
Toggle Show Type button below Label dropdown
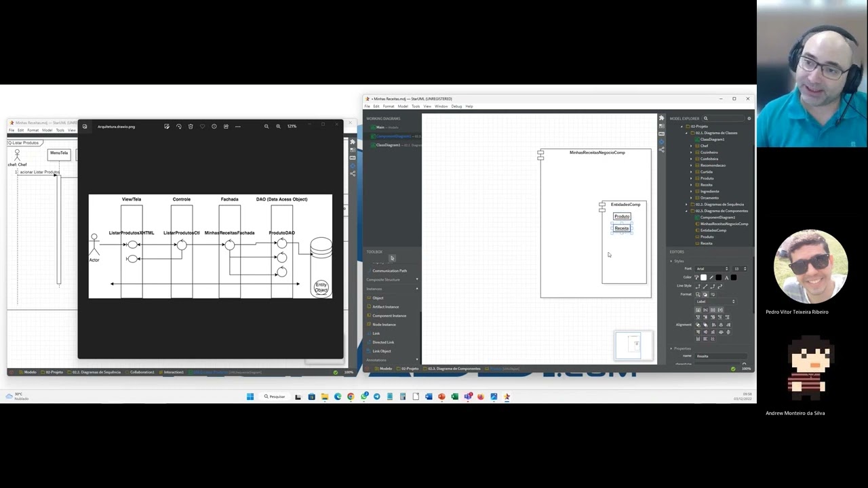click(x=720, y=310)
